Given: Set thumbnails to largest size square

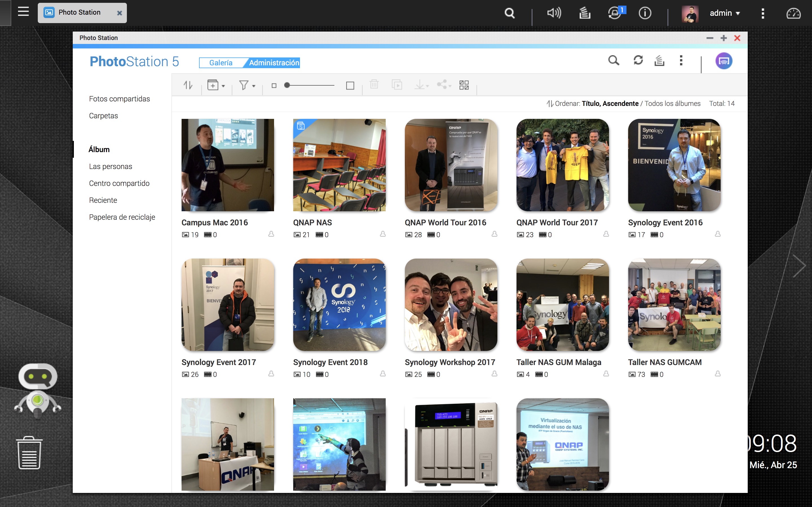Looking at the screenshot, I should coord(350,86).
